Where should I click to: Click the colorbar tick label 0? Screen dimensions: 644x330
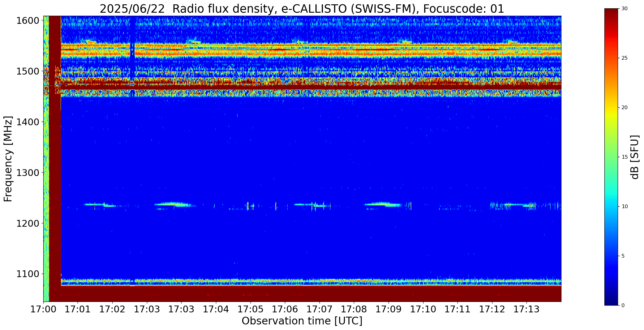[623, 306]
